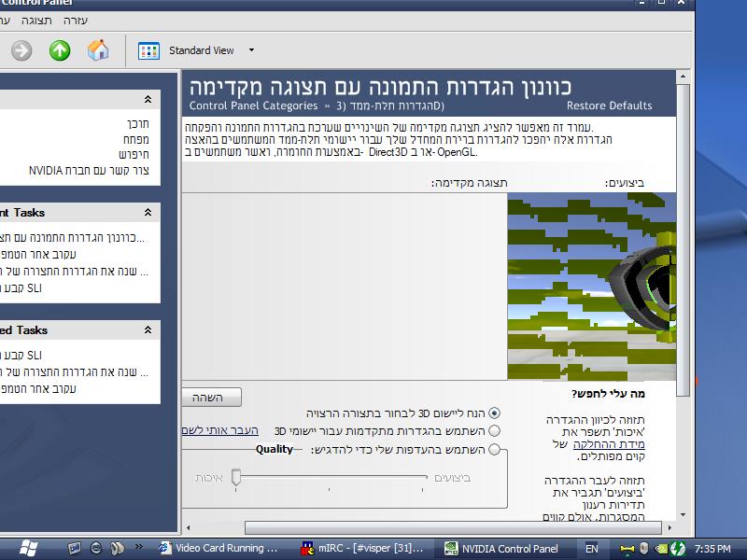Click the 7:35 PM clock

point(712,549)
